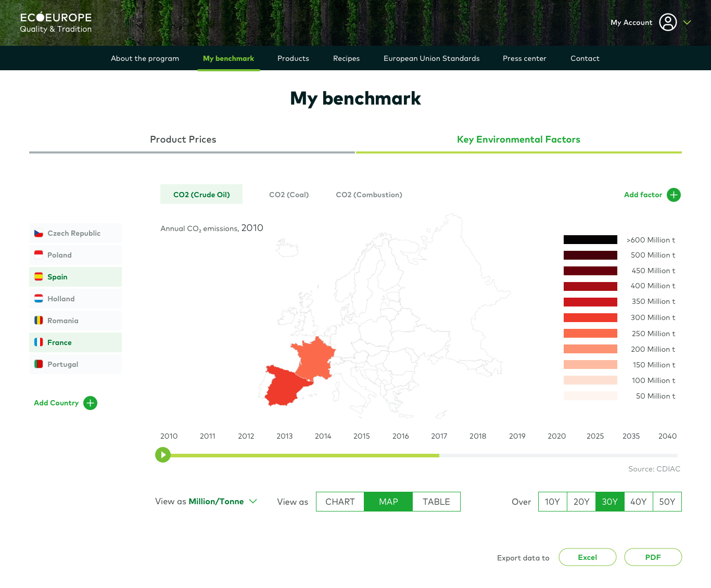Click the Add Country plus icon
711x588 pixels.
click(x=90, y=403)
